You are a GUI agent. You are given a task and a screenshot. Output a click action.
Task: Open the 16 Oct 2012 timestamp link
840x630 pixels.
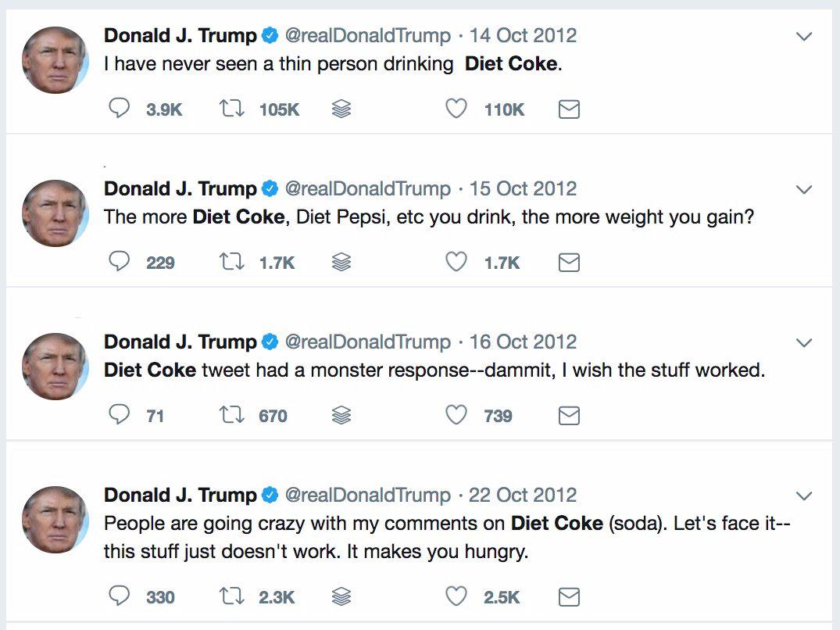point(523,342)
